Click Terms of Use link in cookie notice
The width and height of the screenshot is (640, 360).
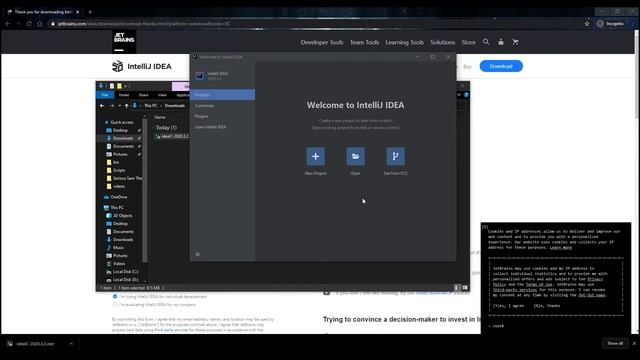[539, 284]
